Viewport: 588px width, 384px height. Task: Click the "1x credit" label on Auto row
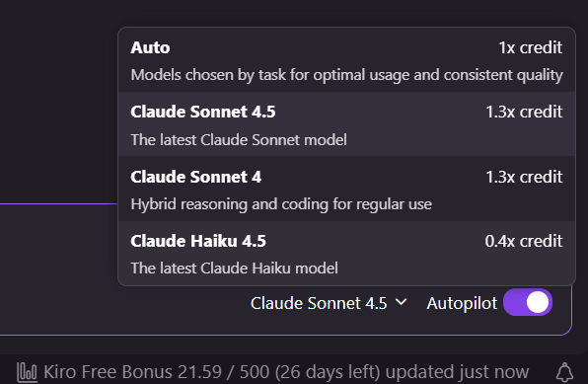pos(530,47)
